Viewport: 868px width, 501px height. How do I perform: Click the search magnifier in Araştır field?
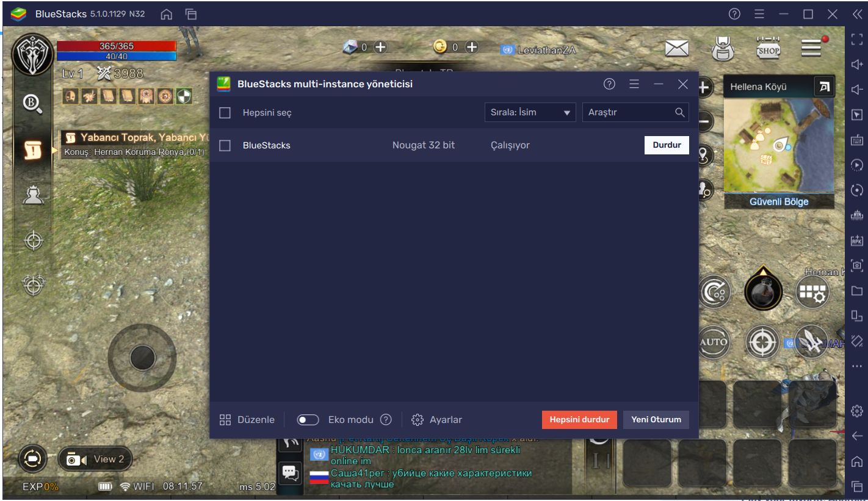click(679, 112)
